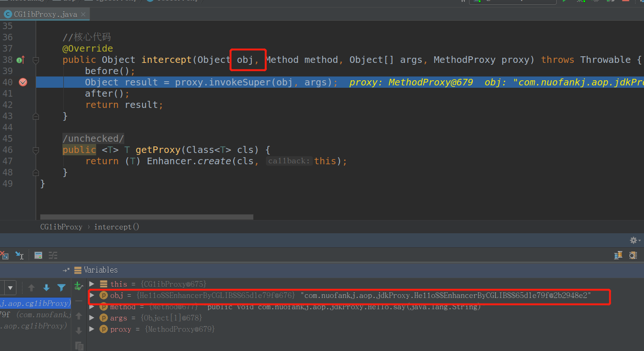Click 'Throwable' in the intercept signature
This screenshot has height=351, width=644.
pyautogui.click(x=606, y=60)
